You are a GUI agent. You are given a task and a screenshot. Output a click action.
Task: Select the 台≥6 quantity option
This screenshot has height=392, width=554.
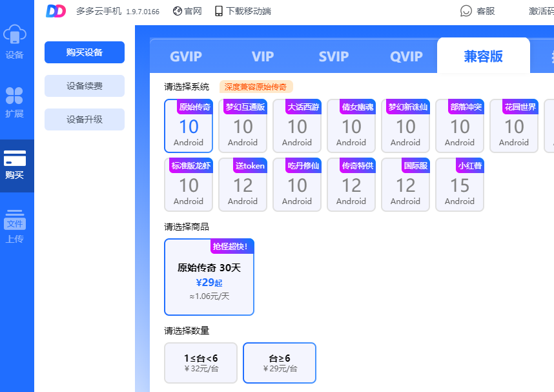pyautogui.click(x=280, y=363)
